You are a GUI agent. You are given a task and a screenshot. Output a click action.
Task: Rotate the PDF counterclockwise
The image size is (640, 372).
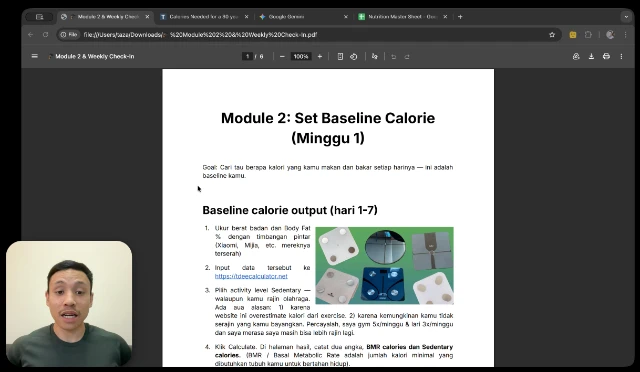click(354, 56)
